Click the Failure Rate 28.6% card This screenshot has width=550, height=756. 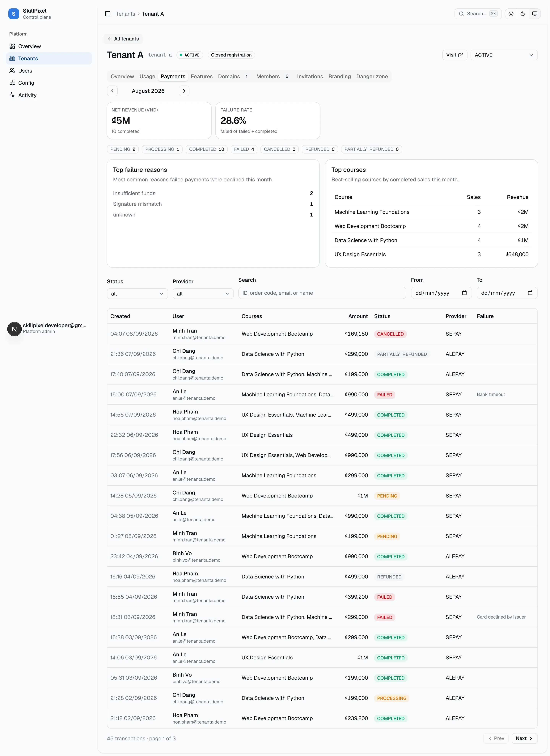tap(268, 121)
